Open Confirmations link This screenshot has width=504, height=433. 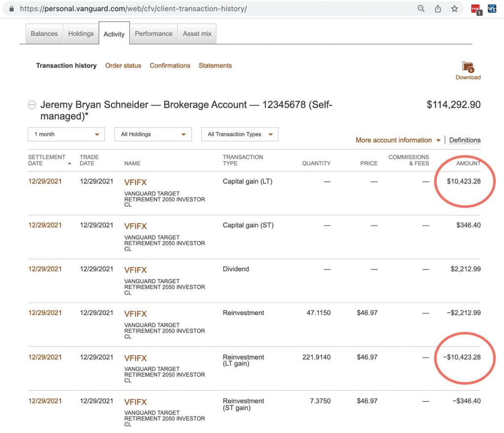pyautogui.click(x=170, y=66)
